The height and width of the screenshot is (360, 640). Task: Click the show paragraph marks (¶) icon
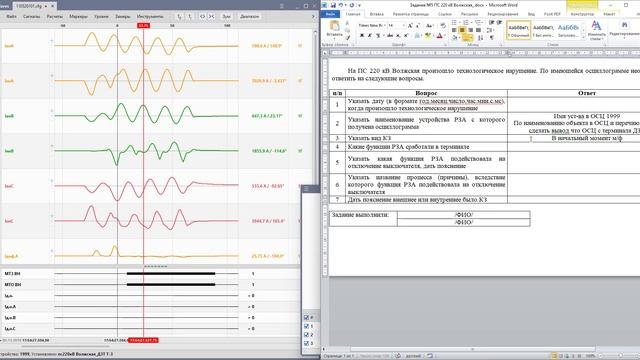(492, 38)
